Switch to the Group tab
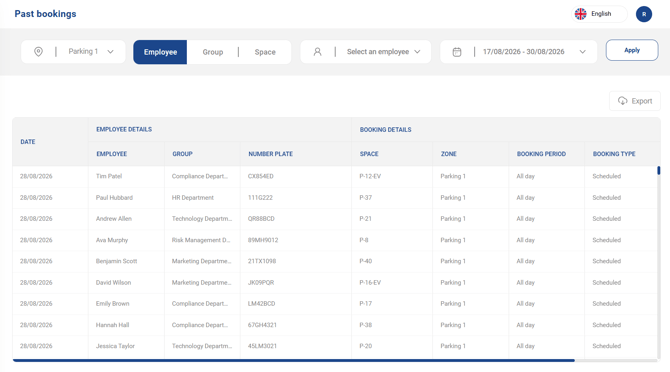 pos(213,52)
